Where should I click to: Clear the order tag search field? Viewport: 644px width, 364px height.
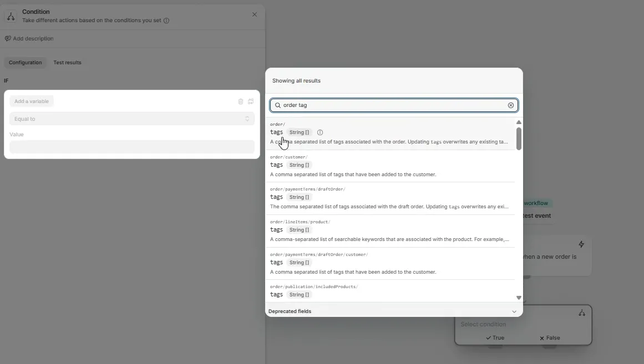coord(510,105)
